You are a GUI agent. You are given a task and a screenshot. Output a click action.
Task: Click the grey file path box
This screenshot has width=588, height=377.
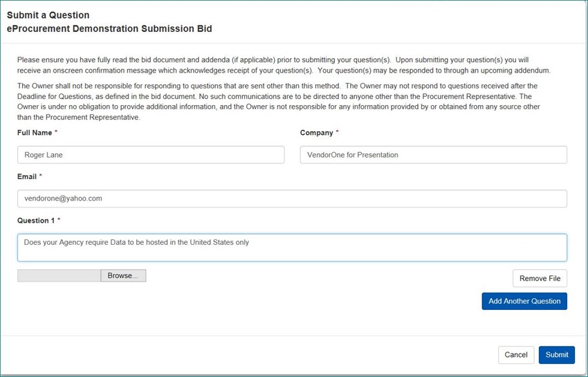[x=59, y=275]
